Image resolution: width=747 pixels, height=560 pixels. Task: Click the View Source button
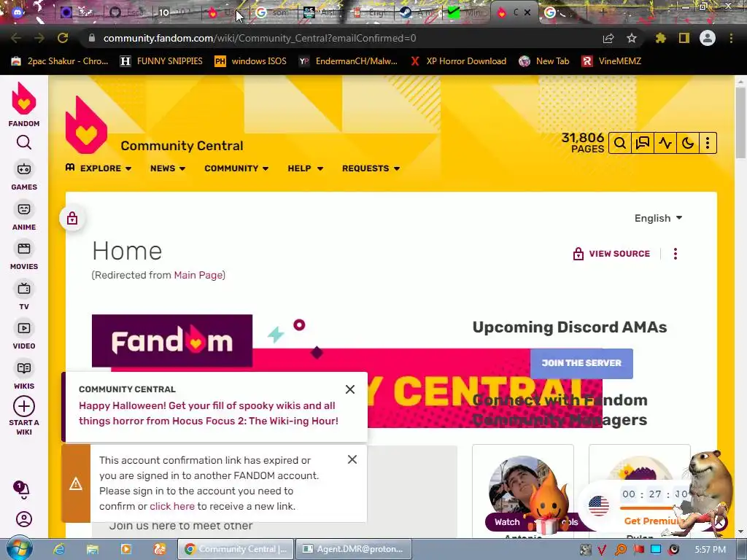pos(611,254)
